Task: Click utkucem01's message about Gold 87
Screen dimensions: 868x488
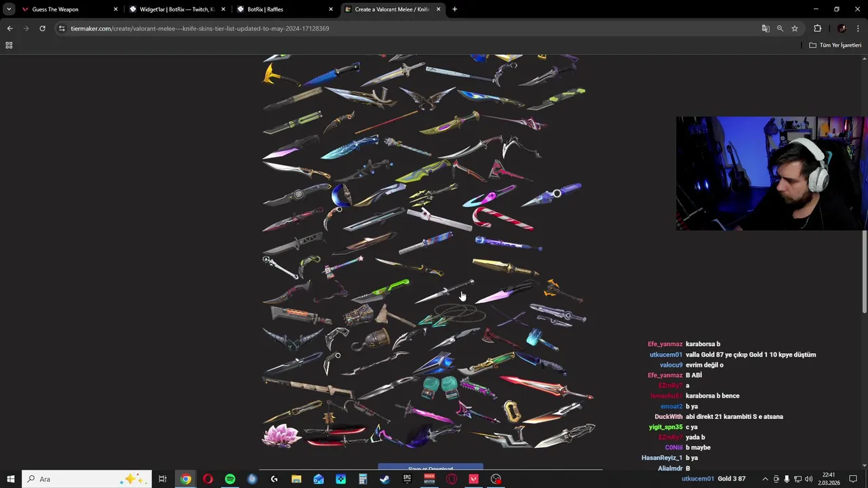Action: pos(751,354)
